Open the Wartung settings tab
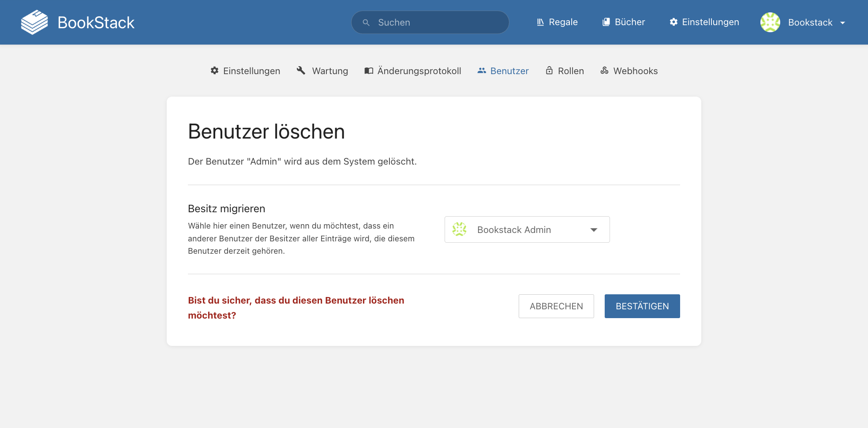 click(x=330, y=71)
